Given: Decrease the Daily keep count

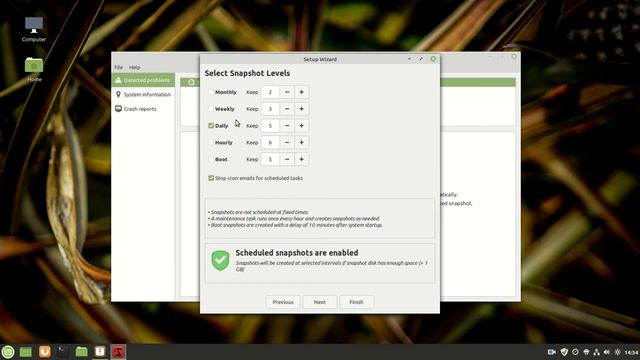Looking at the screenshot, I should [287, 126].
